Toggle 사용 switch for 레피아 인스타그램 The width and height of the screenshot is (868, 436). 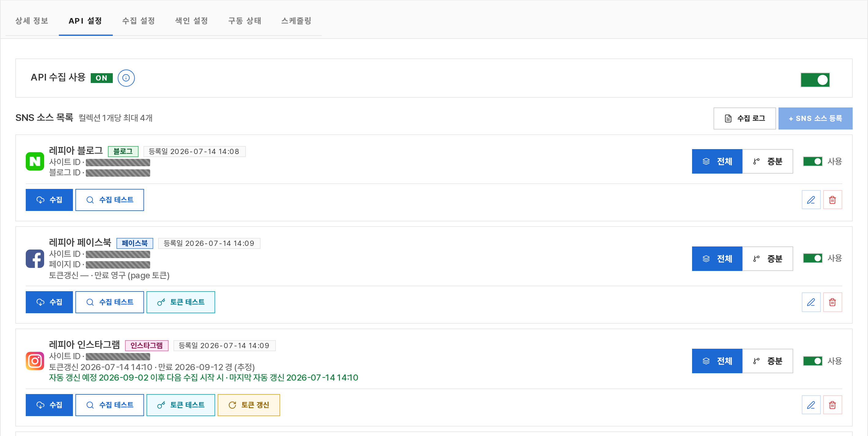click(813, 361)
